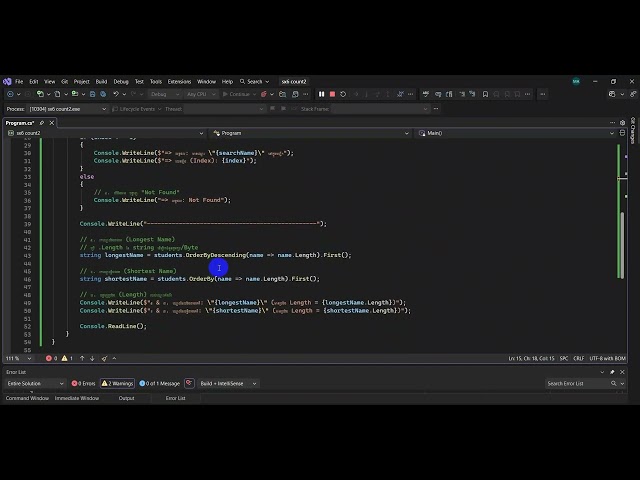
Task: Click the Save All icon
Action: (103, 94)
